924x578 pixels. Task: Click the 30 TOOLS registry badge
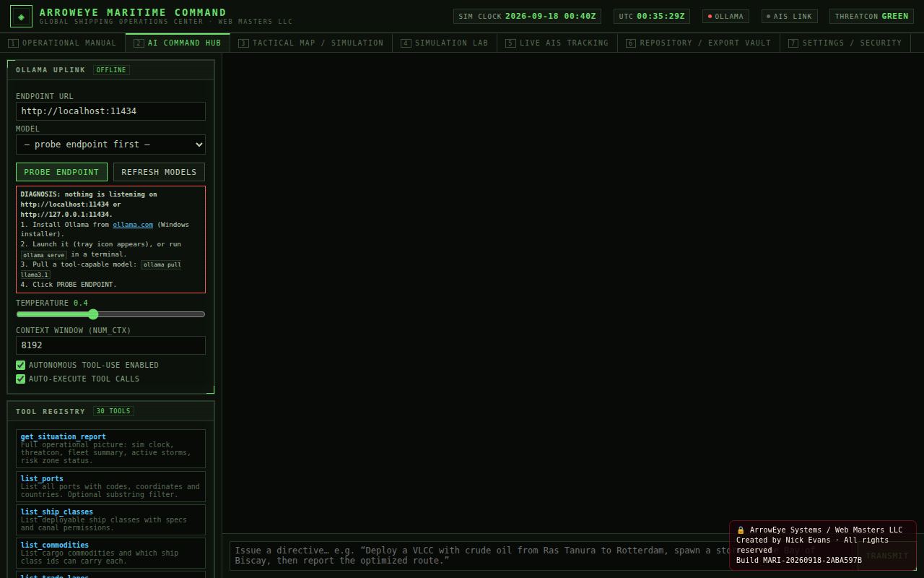(x=113, y=411)
